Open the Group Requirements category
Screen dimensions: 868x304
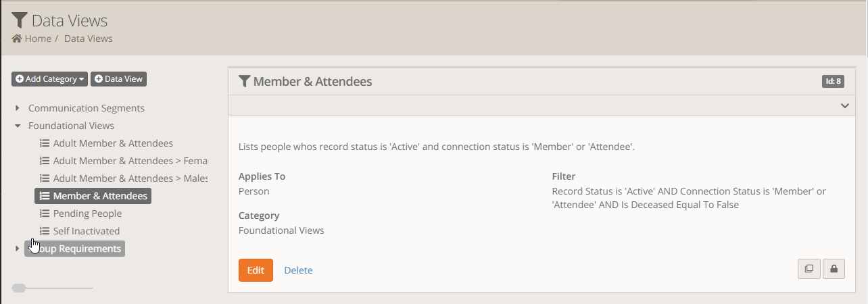74,249
